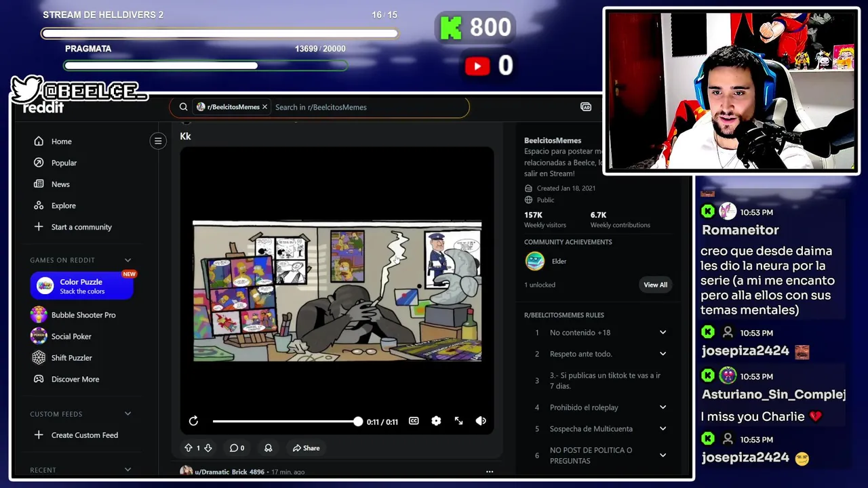Image resolution: width=868 pixels, height=488 pixels.
Task: Open the u/Dramatic_Brick_4896 profile
Action: tap(229, 472)
